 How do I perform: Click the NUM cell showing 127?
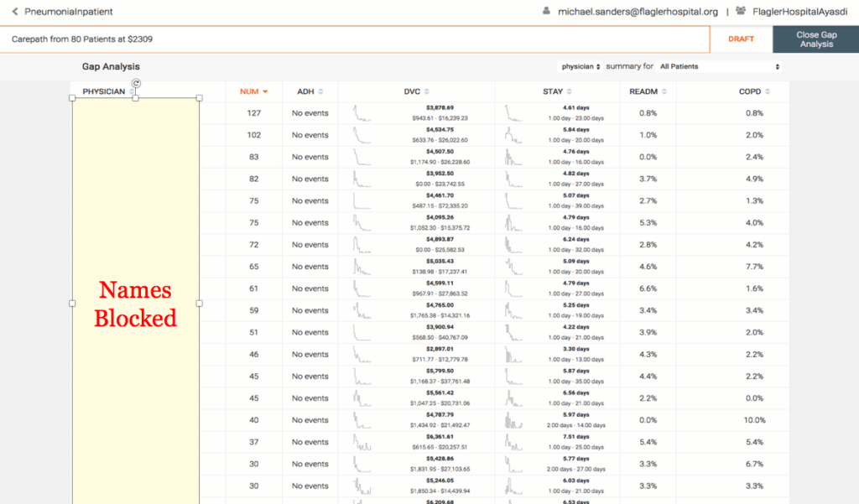(x=253, y=113)
